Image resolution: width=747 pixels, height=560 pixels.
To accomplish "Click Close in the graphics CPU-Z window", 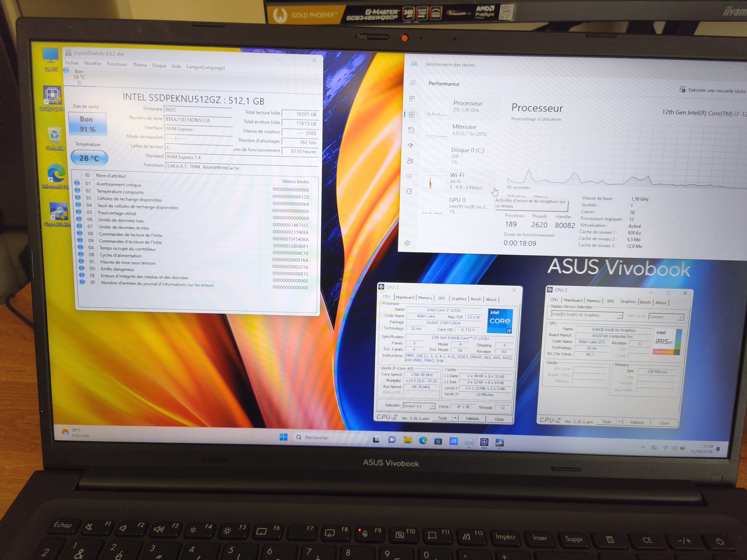I will pos(664,423).
